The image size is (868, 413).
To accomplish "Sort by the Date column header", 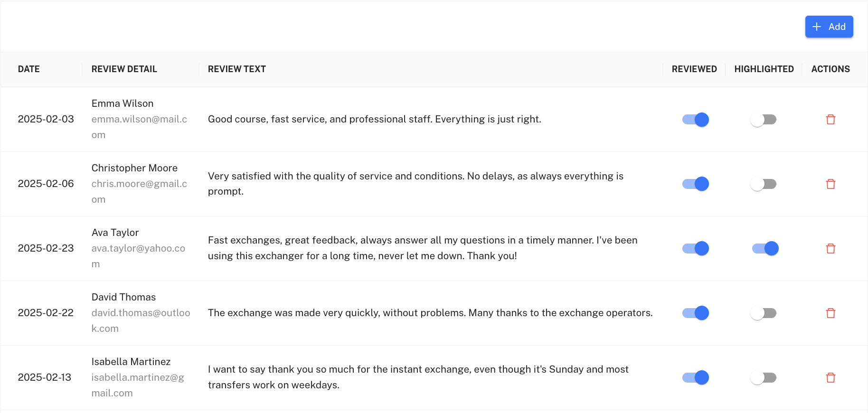I will tap(29, 69).
